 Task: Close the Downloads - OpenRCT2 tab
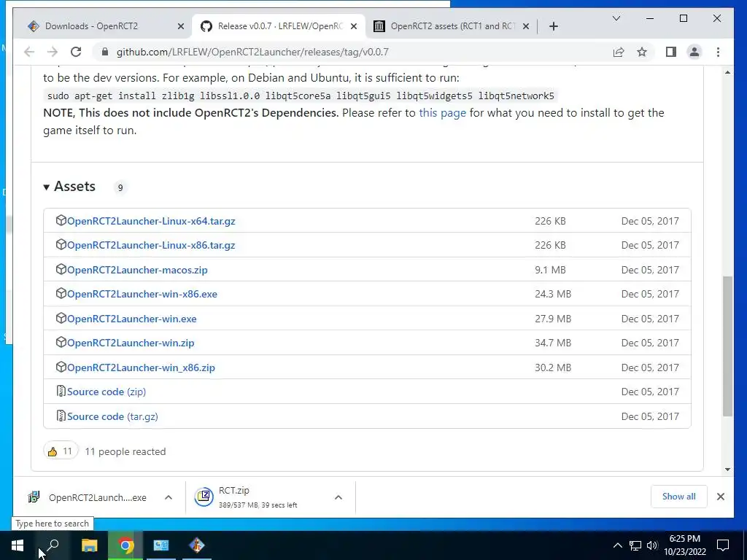click(181, 26)
